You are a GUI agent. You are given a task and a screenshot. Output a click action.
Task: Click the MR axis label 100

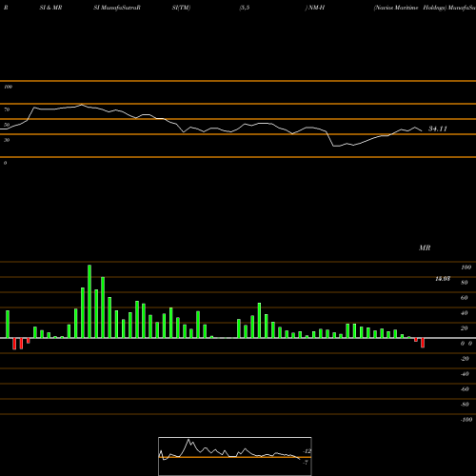pyautogui.click(x=466, y=268)
